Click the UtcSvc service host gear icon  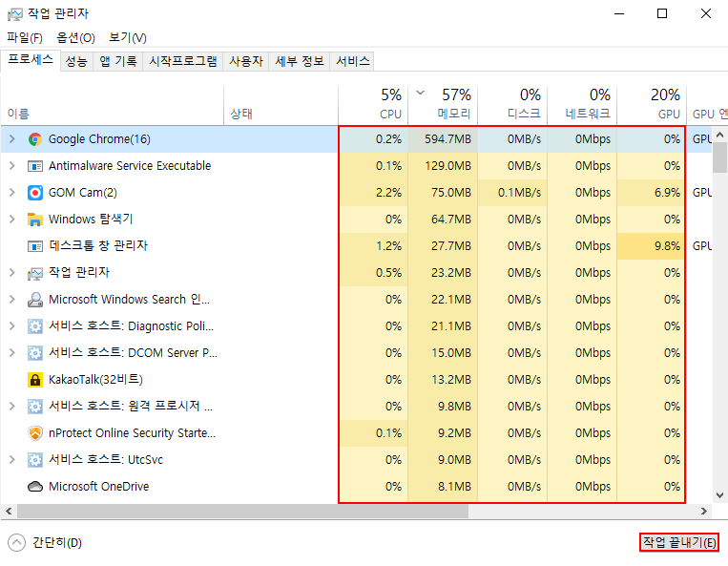pos(34,460)
